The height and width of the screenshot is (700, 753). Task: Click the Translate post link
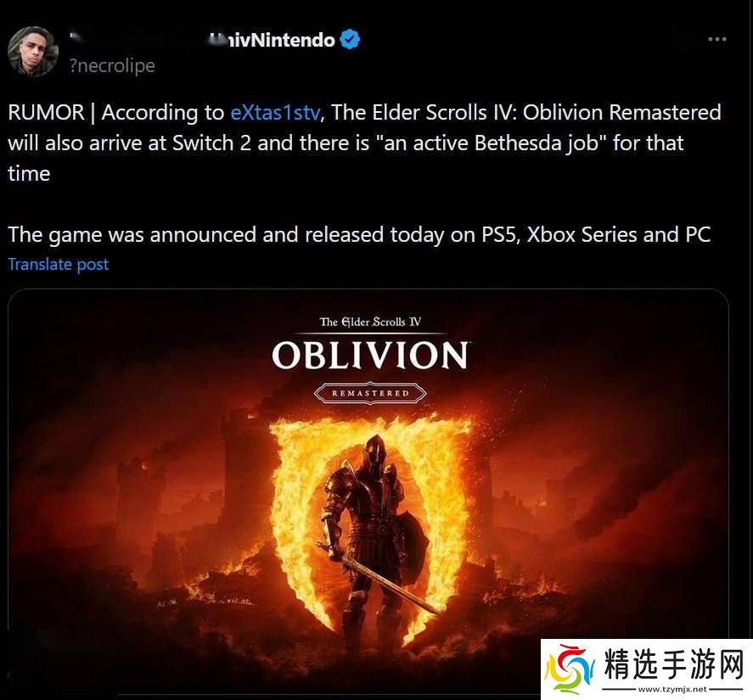[58, 264]
